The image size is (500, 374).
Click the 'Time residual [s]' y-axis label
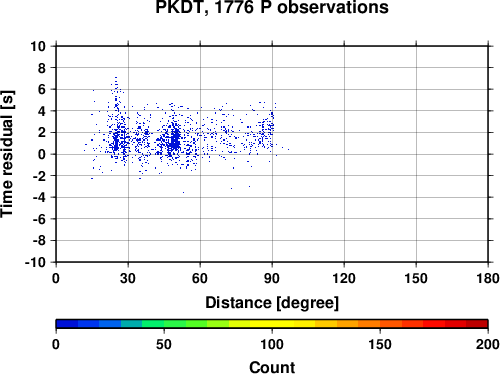[x=7, y=154]
